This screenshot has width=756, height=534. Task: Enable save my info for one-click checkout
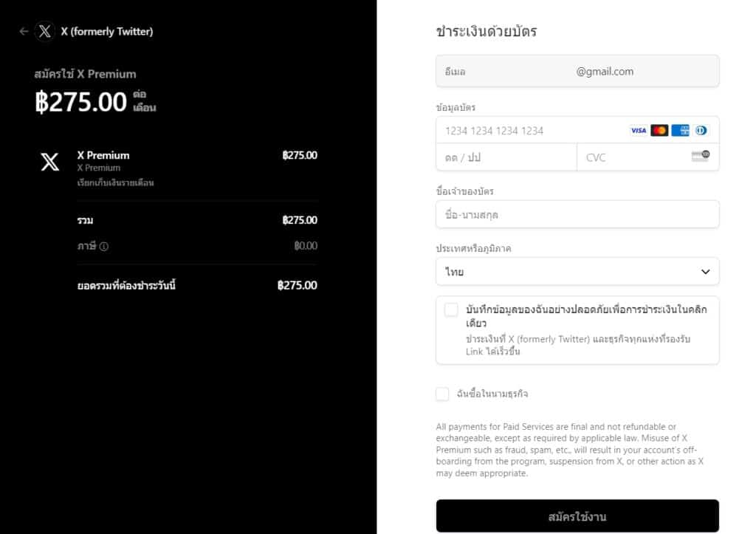coord(451,310)
